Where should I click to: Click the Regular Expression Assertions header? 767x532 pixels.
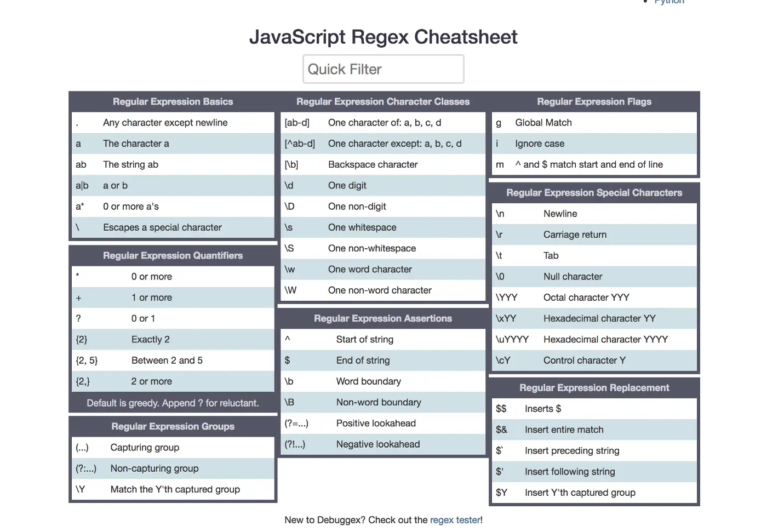click(382, 318)
